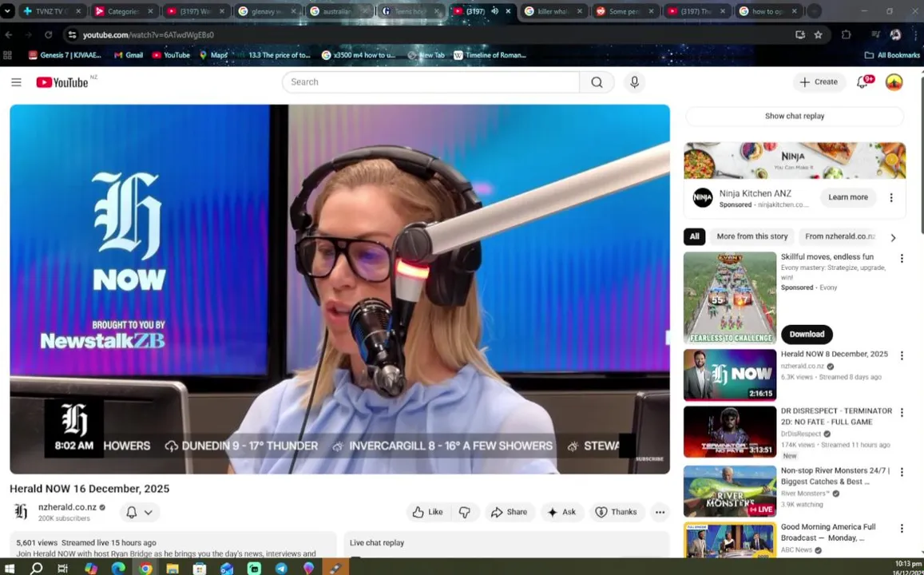
Task: Start voice search with microphone icon
Action: click(635, 82)
